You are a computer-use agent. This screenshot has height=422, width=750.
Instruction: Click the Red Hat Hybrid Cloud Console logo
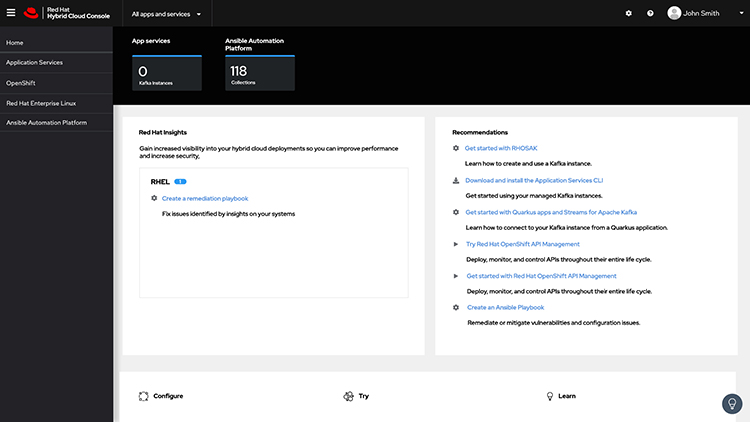[x=58, y=13]
